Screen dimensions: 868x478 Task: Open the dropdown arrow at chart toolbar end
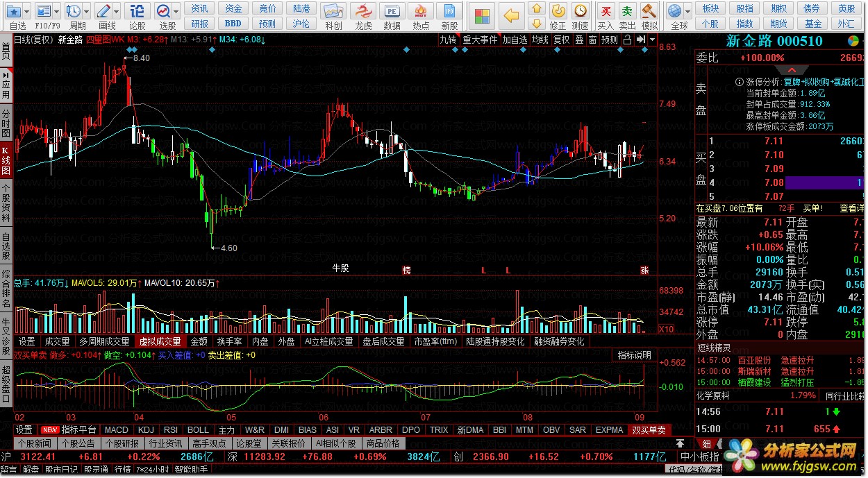click(652, 40)
